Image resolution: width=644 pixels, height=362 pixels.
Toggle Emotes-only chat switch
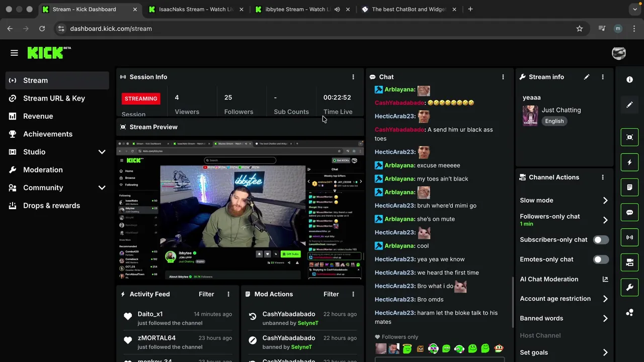[601, 259]
